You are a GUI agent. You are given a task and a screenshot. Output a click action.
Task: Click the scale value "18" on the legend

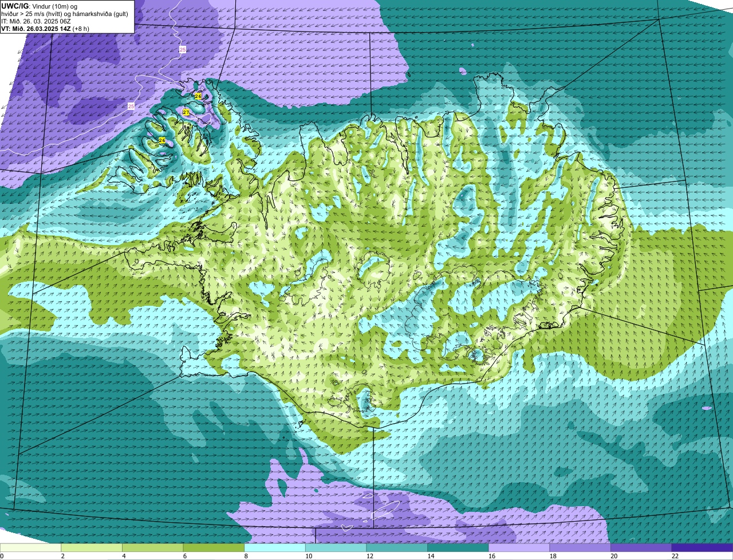coord(553,556)
